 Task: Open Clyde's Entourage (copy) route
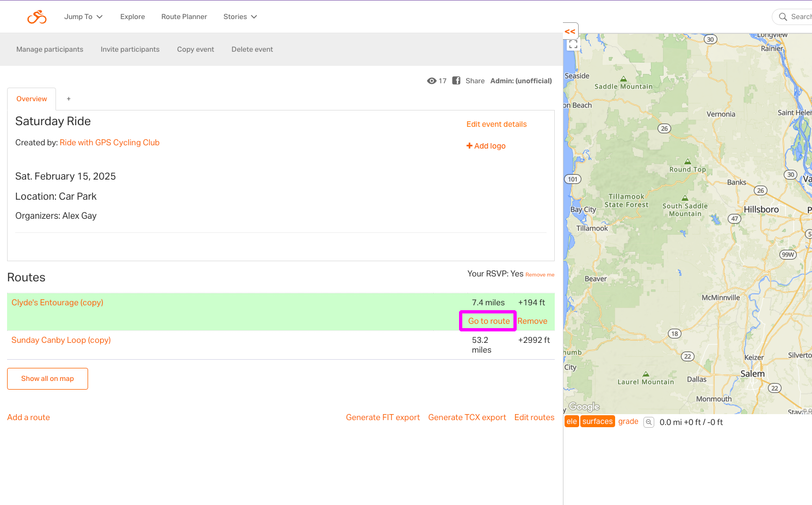(57, 303)
